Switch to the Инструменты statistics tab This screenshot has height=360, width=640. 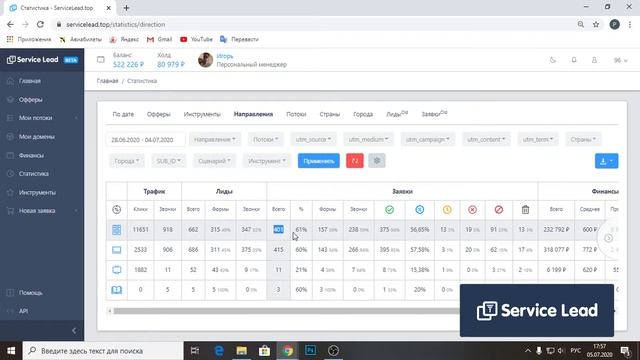(202, 114)
